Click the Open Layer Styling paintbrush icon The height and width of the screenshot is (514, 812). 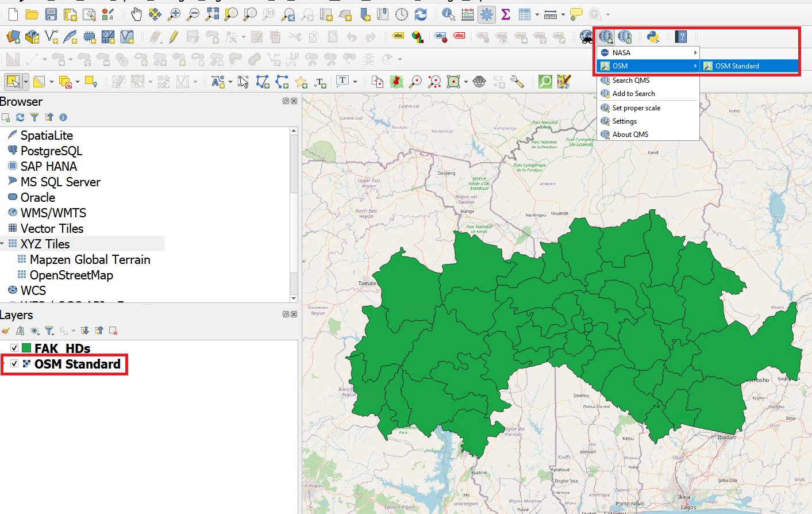(x=6, y=331)
